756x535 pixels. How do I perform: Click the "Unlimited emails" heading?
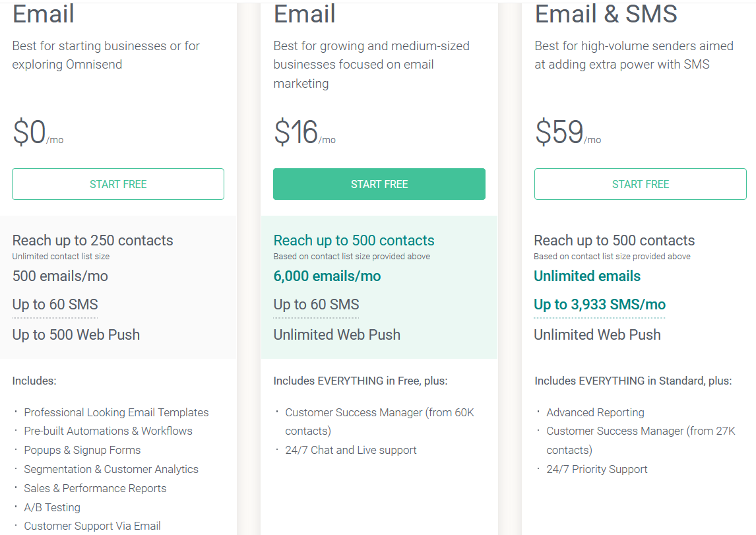[586, 276]
